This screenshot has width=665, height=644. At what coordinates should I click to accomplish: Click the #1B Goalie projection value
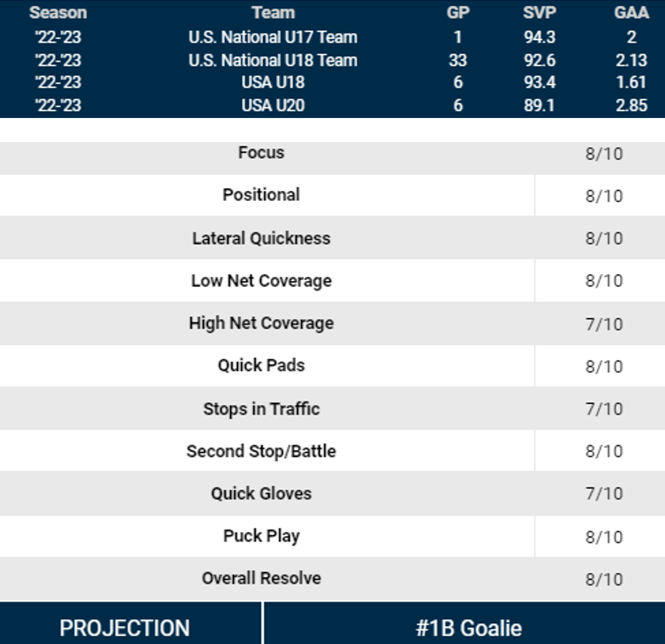[468, 628]
